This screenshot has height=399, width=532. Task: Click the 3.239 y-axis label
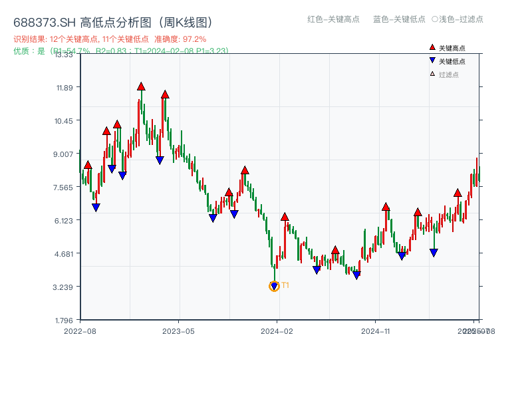coord(63,287)
